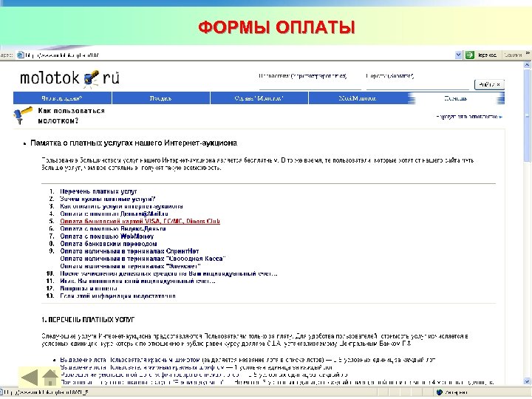Click the page scrollbar's down arrow

click(x=528, y=381)
